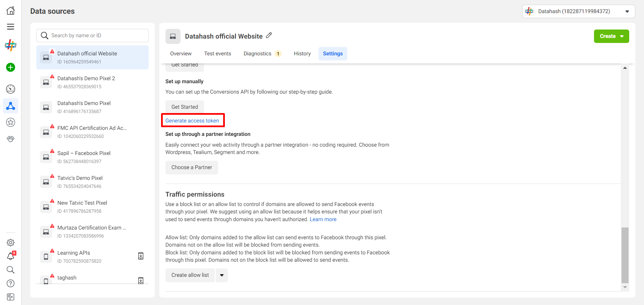The image size is (644, 305).
Task: Click the green plus add button
Action: tap(11, 67)
